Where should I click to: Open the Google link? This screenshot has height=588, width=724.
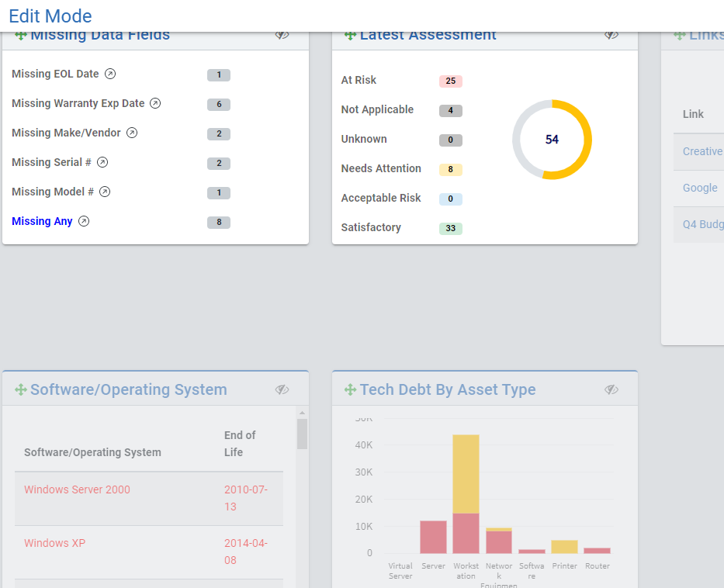[x=700, y=188]
